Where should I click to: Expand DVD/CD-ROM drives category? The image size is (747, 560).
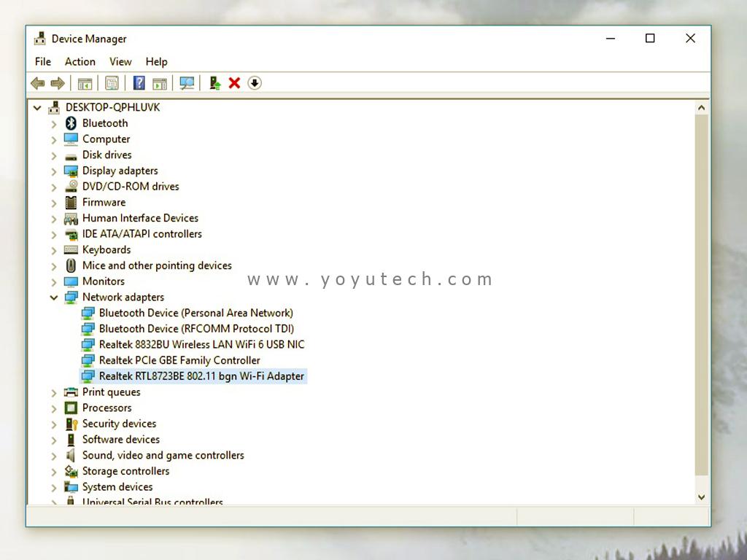54,187
